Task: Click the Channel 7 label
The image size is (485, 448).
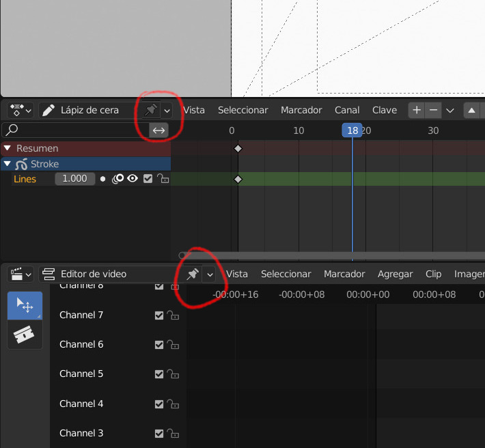Action: pos(81,315)
